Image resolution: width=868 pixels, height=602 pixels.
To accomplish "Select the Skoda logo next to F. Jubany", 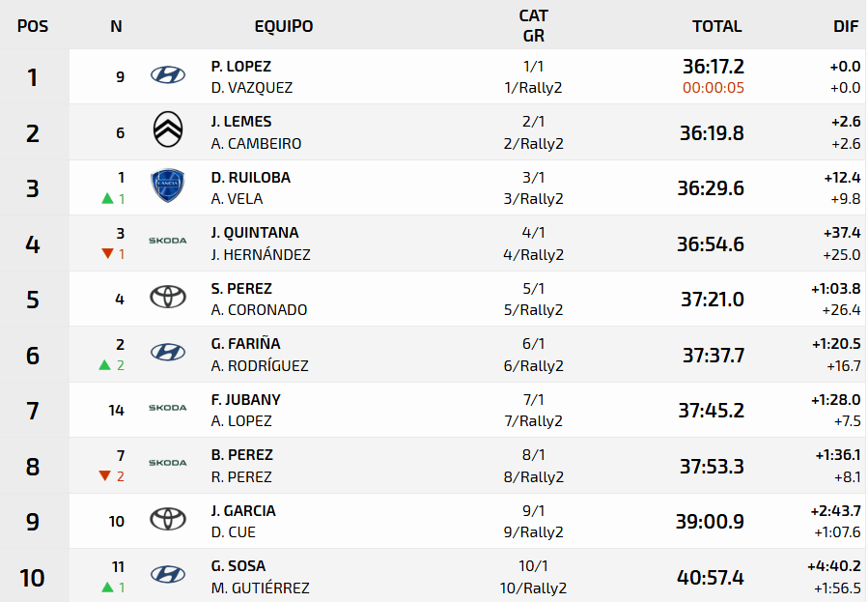I will pos(168,408).
